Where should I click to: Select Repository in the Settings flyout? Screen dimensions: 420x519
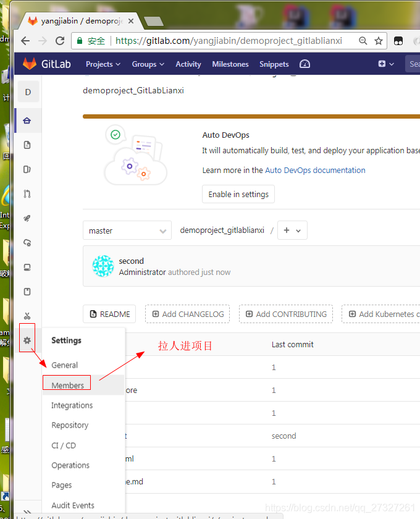(x=70, y=425)
